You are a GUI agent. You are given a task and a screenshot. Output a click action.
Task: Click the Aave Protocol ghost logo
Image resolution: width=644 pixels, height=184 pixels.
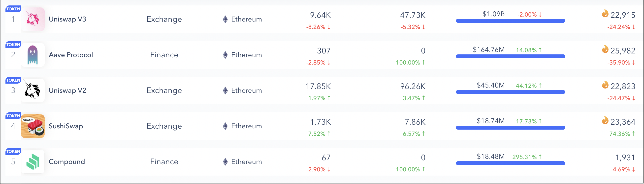(x=33, y=55)
